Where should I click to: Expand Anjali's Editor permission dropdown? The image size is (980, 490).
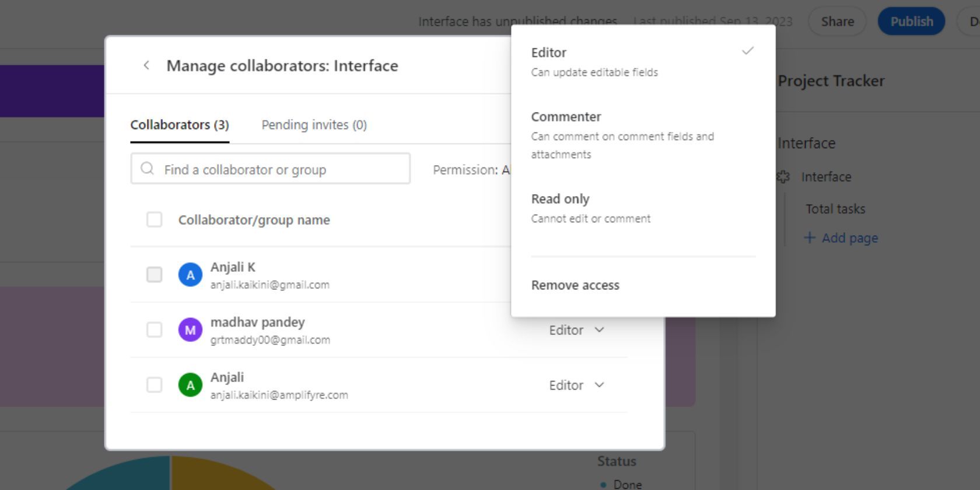pos(576,385)
